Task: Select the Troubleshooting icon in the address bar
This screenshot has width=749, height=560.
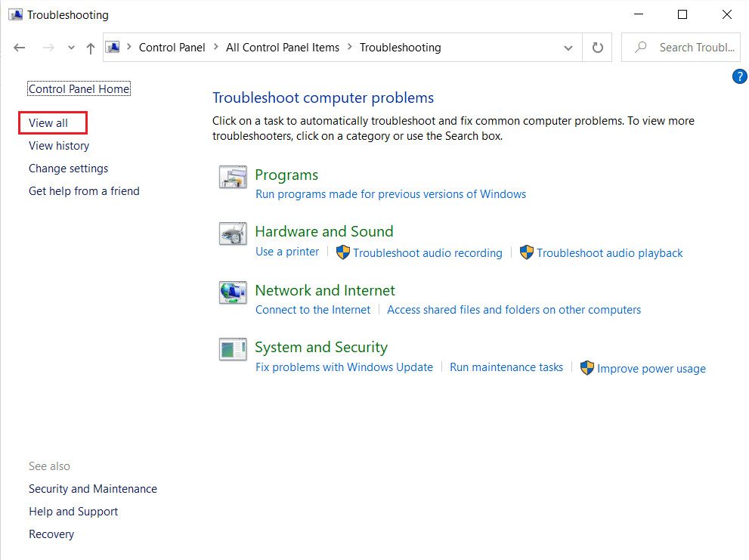Action: tap(113, 47)
